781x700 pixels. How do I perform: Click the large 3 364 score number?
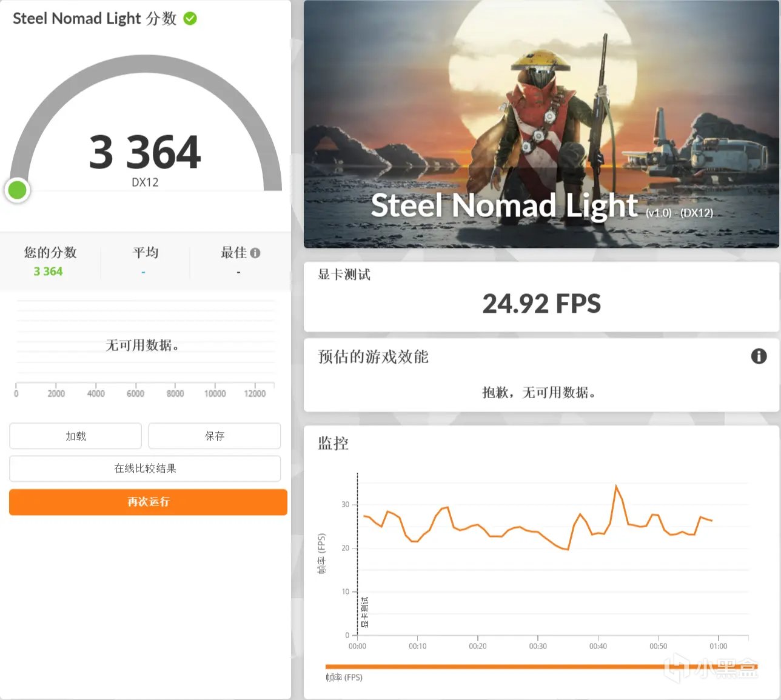[x=145, y=152]
